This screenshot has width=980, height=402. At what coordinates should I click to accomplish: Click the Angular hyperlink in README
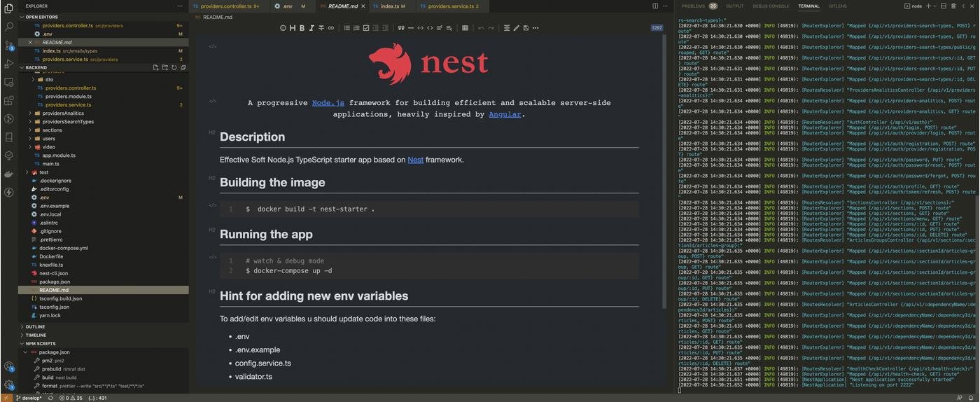(505, 114)
